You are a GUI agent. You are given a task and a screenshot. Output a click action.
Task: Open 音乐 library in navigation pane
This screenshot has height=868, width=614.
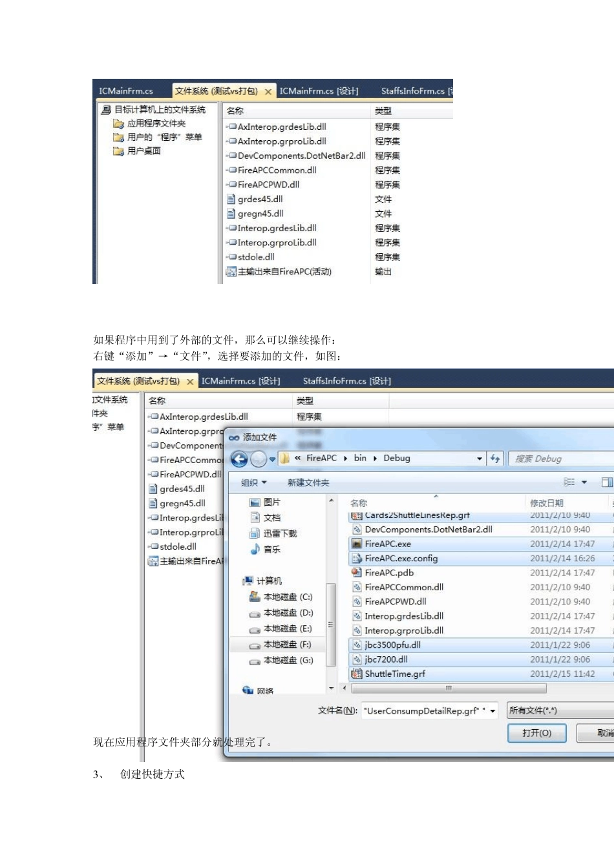coord(265,549)
